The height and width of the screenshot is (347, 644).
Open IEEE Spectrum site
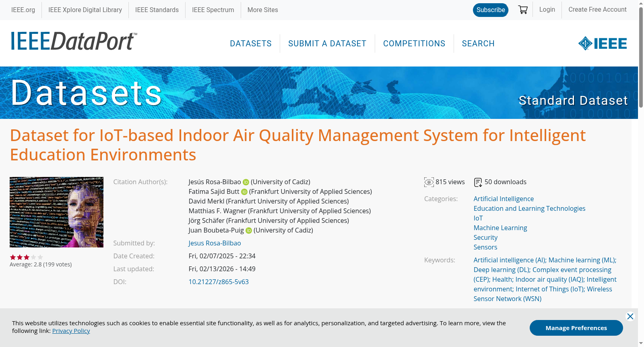(x=213, y=10)
